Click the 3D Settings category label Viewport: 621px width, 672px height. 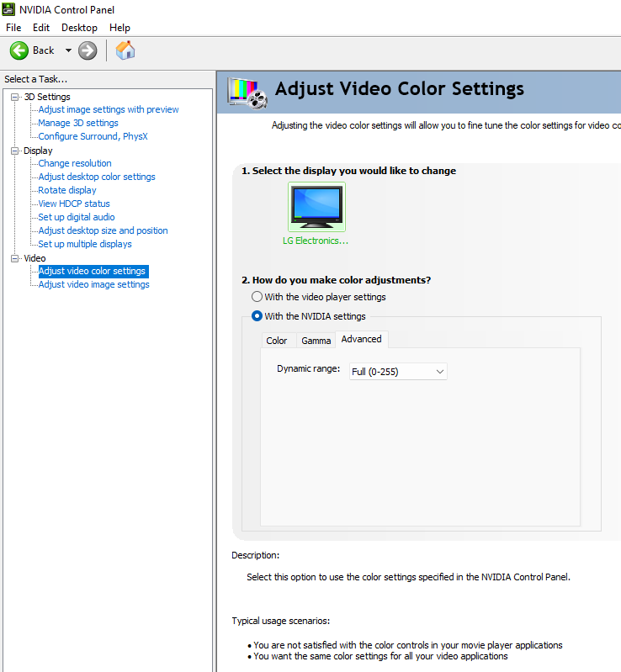[47, 97]
